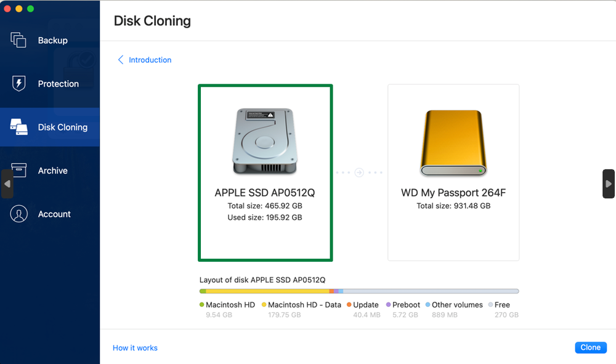Open How it works
The height and width of the screenshot is (364, 616).
point(135,347)
